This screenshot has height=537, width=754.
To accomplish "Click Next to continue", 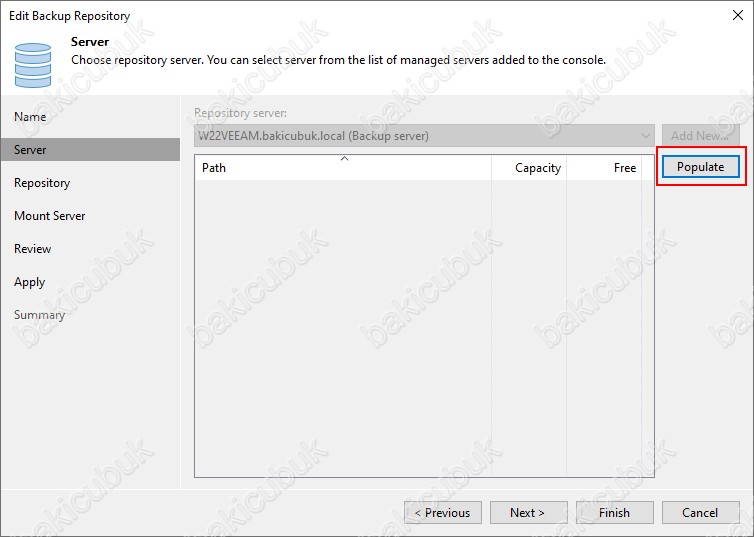I will click(x=528, y=512).
